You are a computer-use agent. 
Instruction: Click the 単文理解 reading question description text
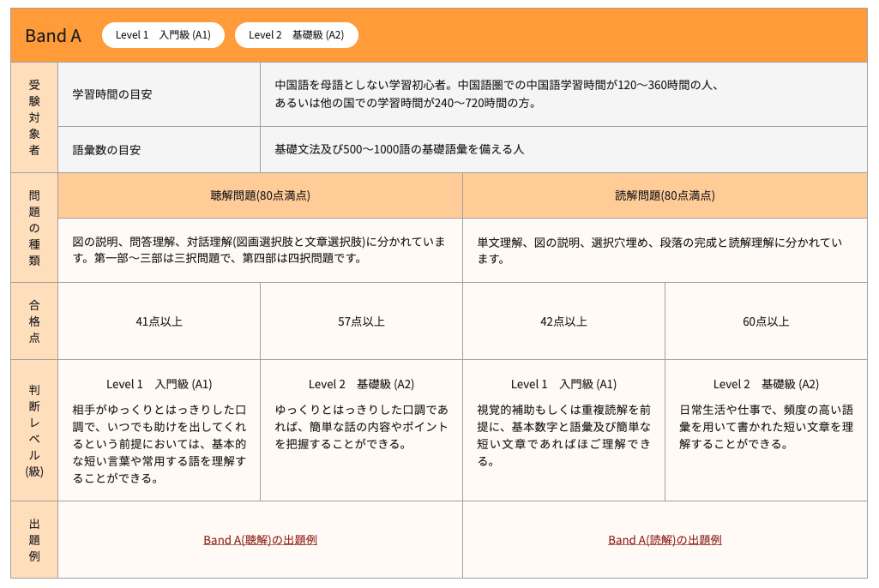pyautogui.click(x=659, y=250)
